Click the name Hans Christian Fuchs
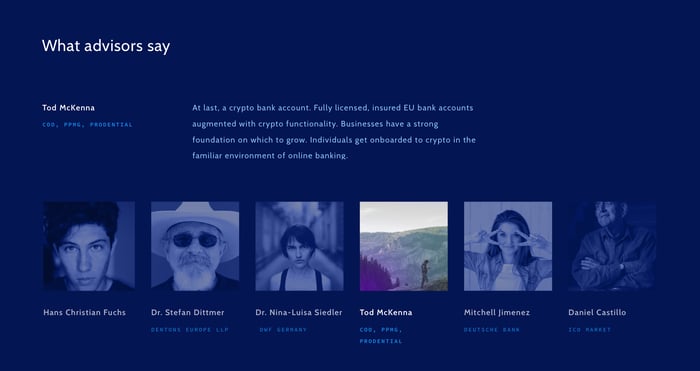700x371 pixels. coord(84,313)
